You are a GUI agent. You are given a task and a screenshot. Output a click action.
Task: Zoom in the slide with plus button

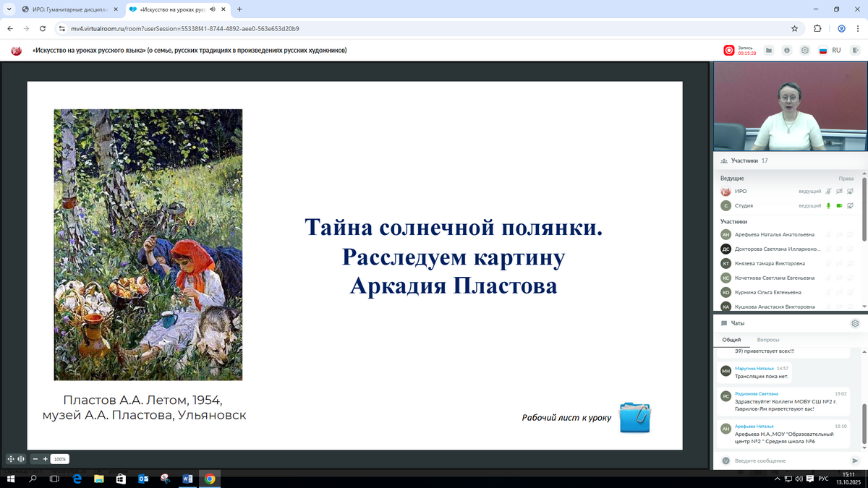pyautogui.click(x=45, y=459)
